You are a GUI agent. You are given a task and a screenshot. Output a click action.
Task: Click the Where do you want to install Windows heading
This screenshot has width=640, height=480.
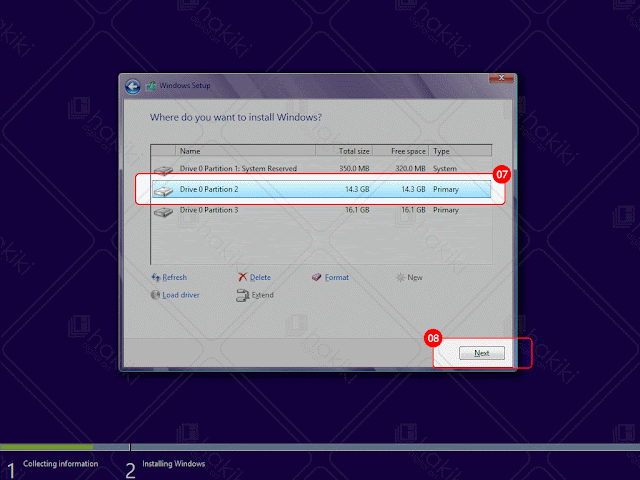click(x=236, y=118)
